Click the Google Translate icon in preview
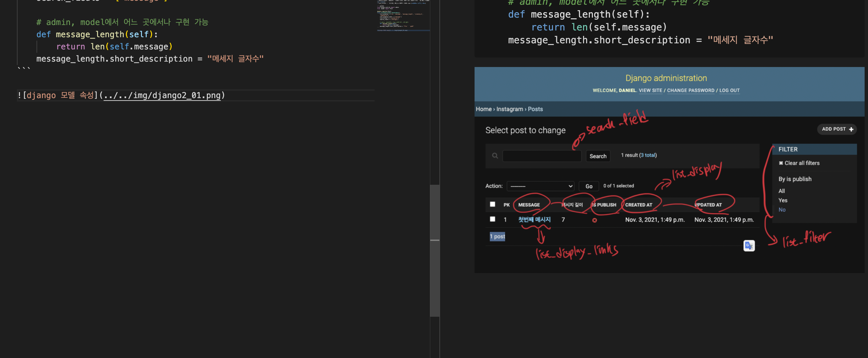The width and height of the screenshot is (868, 358). (x=749, y=246)
